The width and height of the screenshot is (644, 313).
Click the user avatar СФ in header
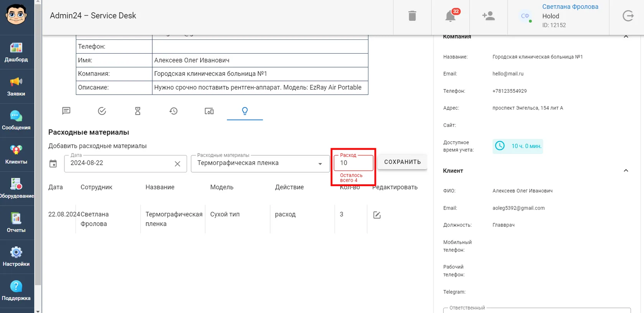coord(525,16)
